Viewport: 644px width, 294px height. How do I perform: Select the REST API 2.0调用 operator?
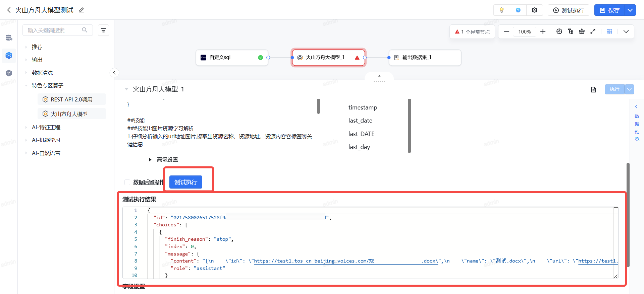(x=71, y=99)
